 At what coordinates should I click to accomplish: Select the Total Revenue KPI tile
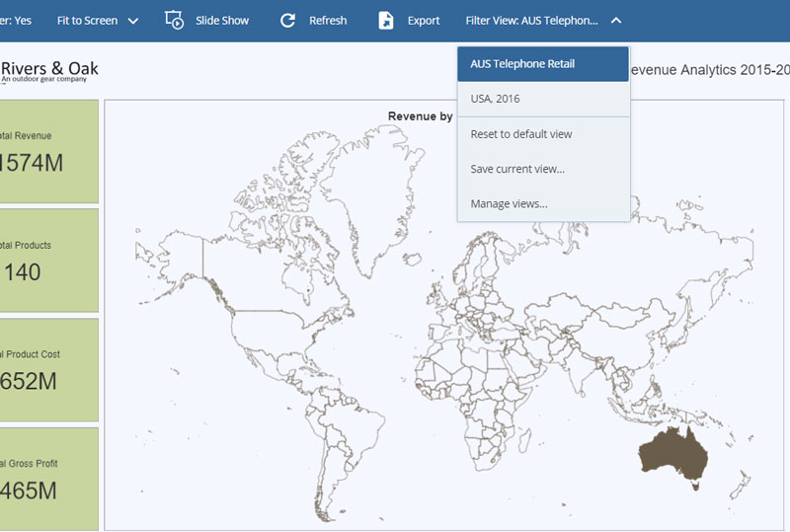click(49, 151)
